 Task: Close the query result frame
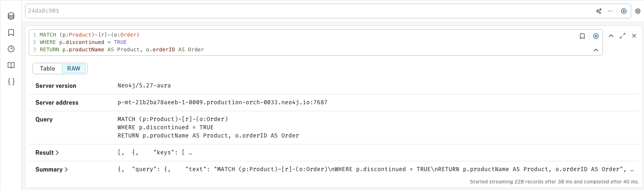pos(634,36)
